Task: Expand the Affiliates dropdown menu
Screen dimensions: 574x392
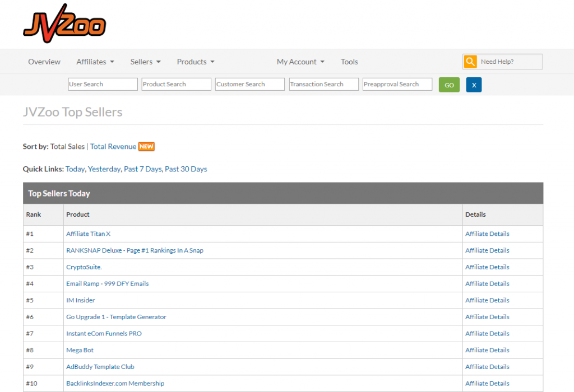Action: coord(95,62)
